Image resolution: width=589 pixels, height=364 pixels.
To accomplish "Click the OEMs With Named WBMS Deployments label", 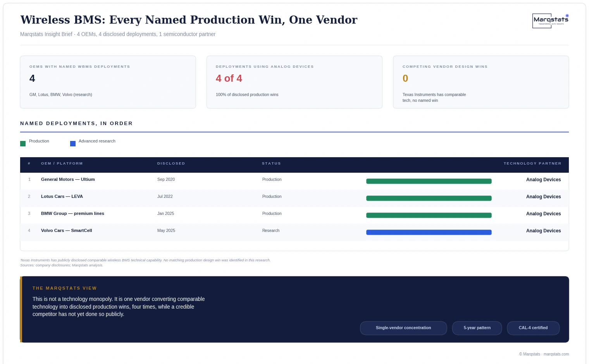I will 80,67.
